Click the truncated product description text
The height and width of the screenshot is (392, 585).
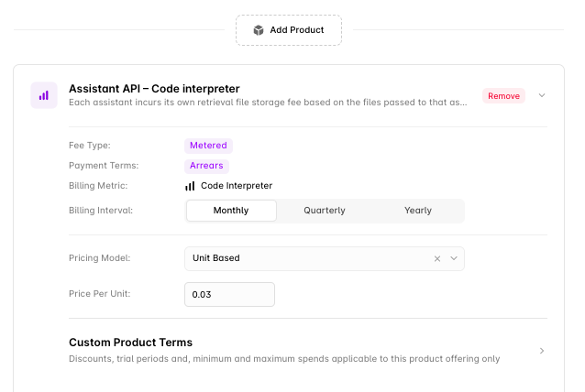(x=268, y=103)
